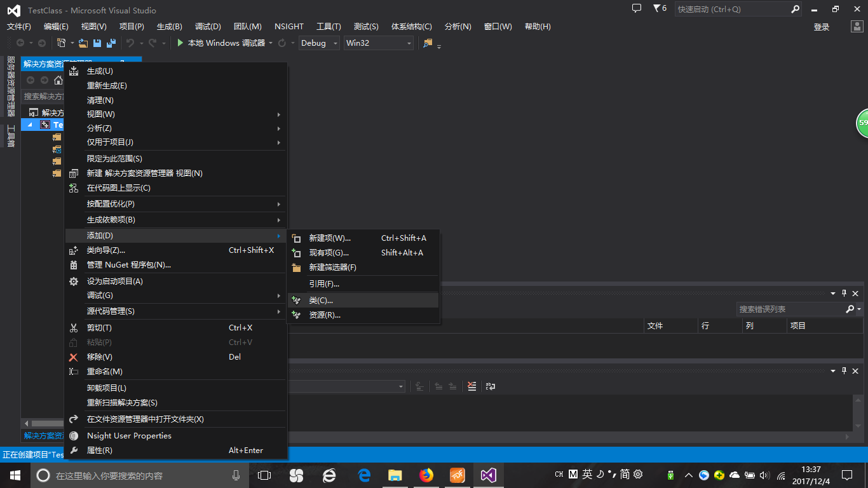Open the Debug configuration dropdown
Screen dimensions: 868x488
click(319, 43)
